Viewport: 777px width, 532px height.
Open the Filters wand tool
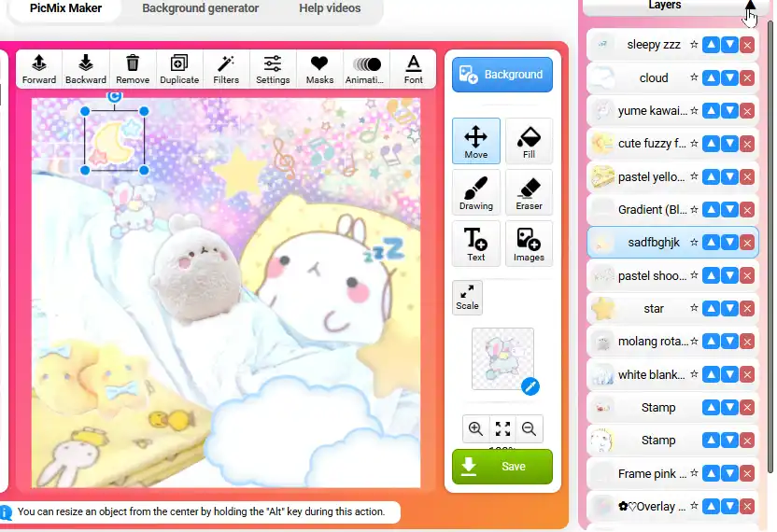coord(226,69)
